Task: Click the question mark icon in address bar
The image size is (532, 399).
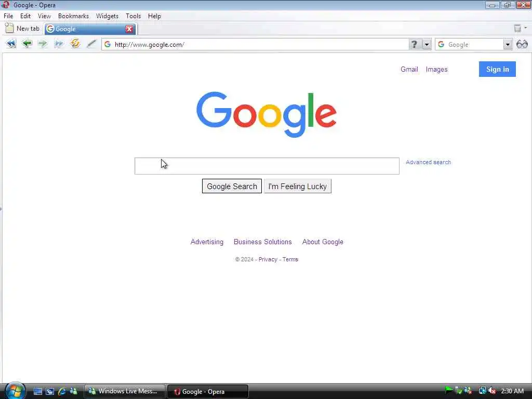Action: pyautogui.click(x=414, y=45)
